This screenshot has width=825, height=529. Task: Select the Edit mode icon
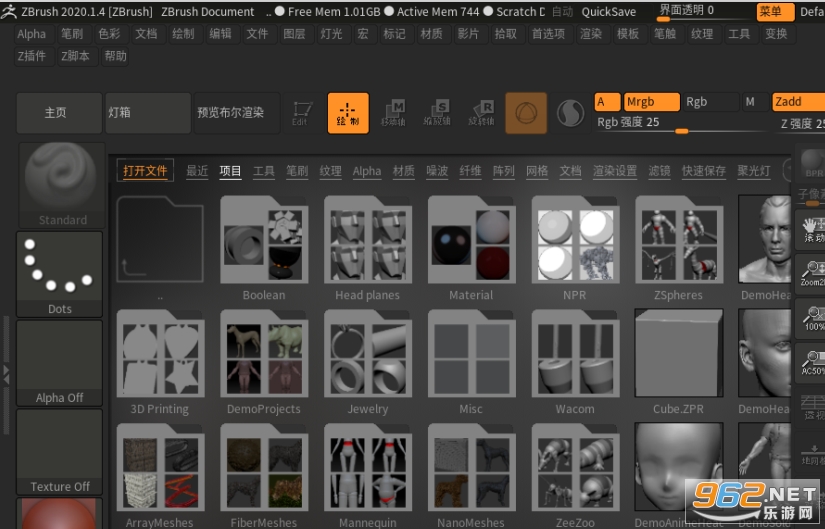coord(302,113)
